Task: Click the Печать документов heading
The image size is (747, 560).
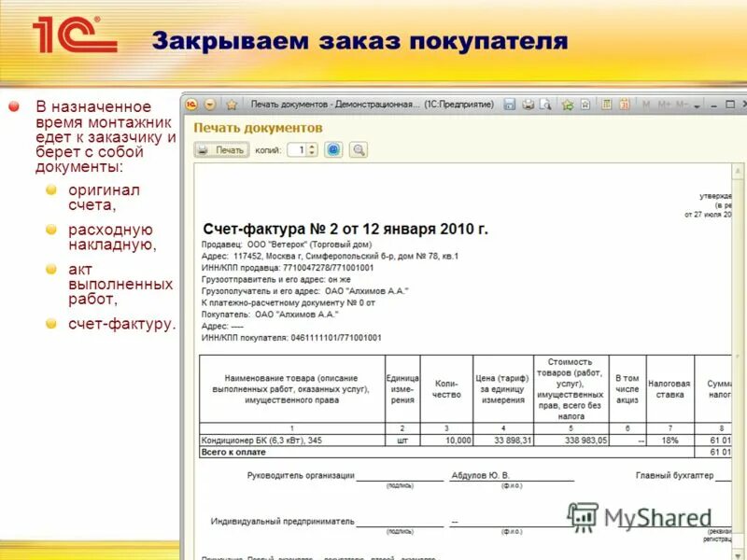Action: (258, 128)
